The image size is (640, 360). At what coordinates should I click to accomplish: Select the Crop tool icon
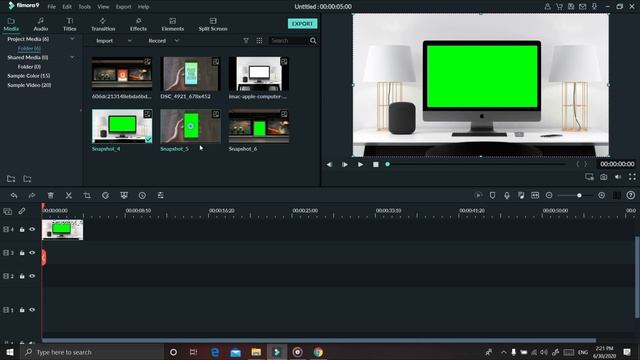[x=87, y=196]
